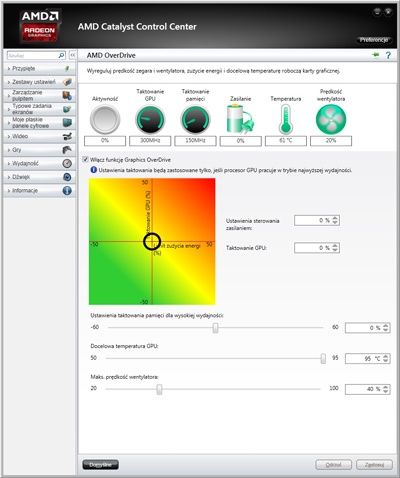Click the Dźwięk speaker icon
400x478 pixels.
[67, 177]
